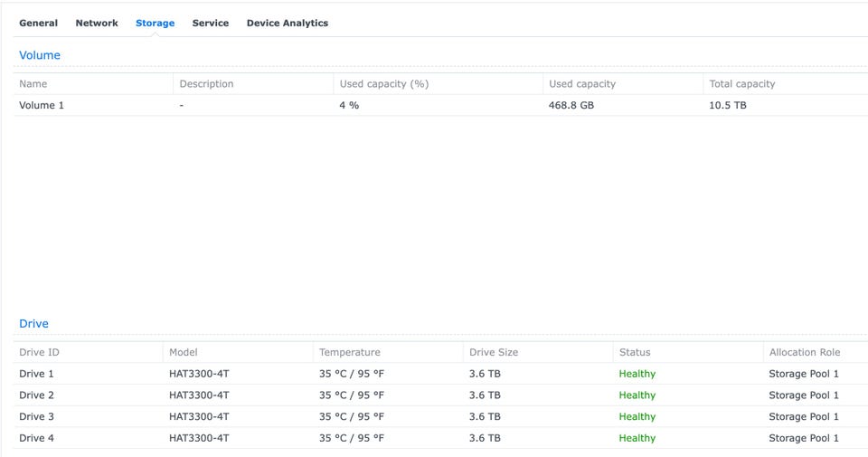Sort volumes by Name column header
The image size is (868, 457).
click(33, 84)
